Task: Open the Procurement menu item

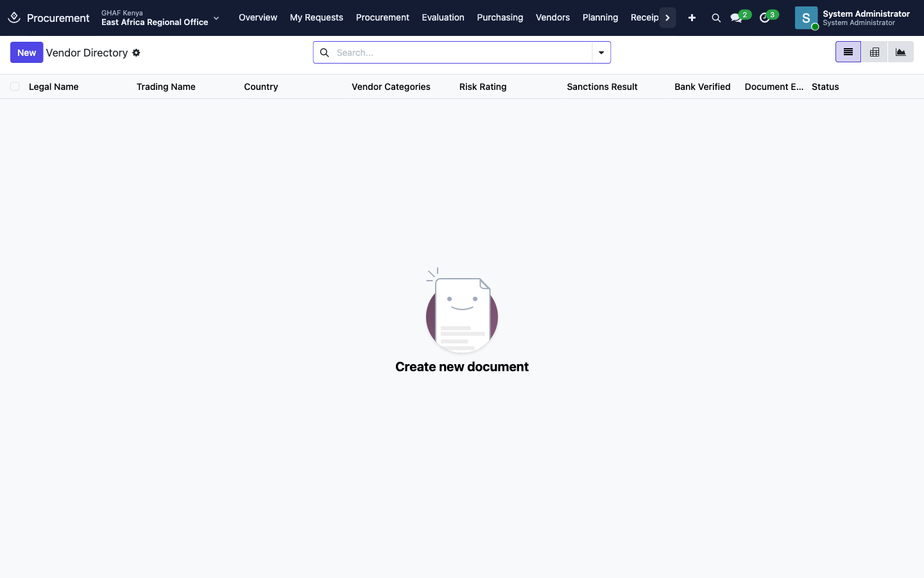Action: (382, 17)
